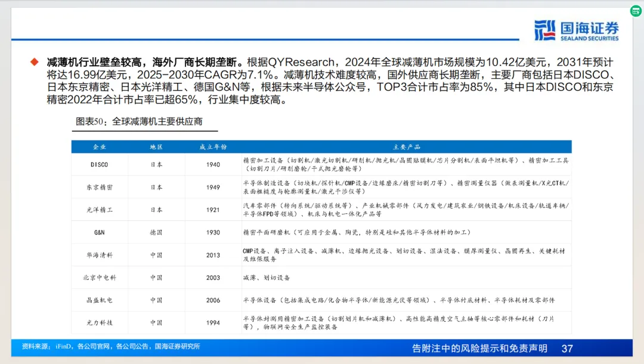The width and height of the screenshot is (644, 364).
Task: Click the risk disclaimer text in footer
Action: click(479, 349)
